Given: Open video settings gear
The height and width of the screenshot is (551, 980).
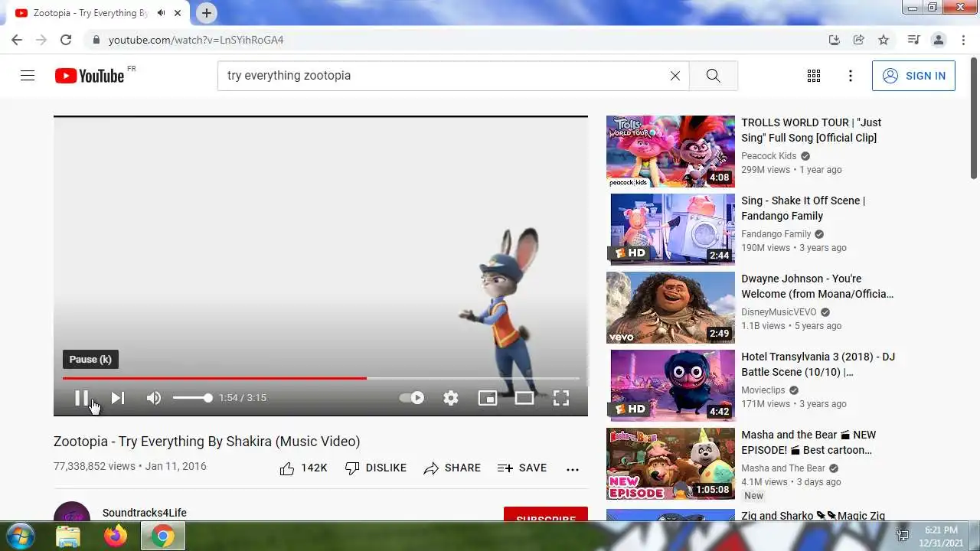Looking at the screenshot, I should click(x=451, y=398).
